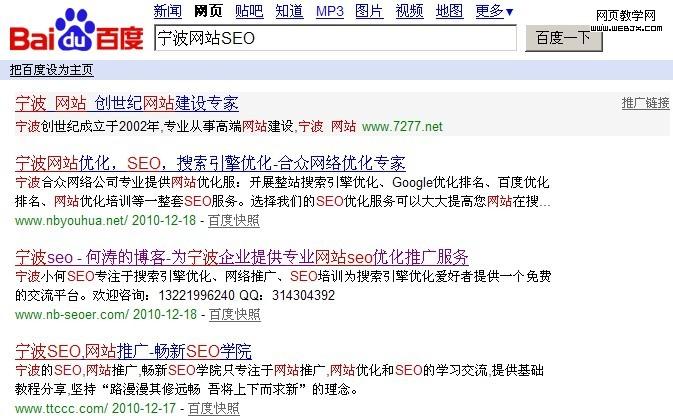Switch to the 贴吧 tab
Image resolution: width=673 pixels, height=416 pixels.
click(x=249, y=12)
